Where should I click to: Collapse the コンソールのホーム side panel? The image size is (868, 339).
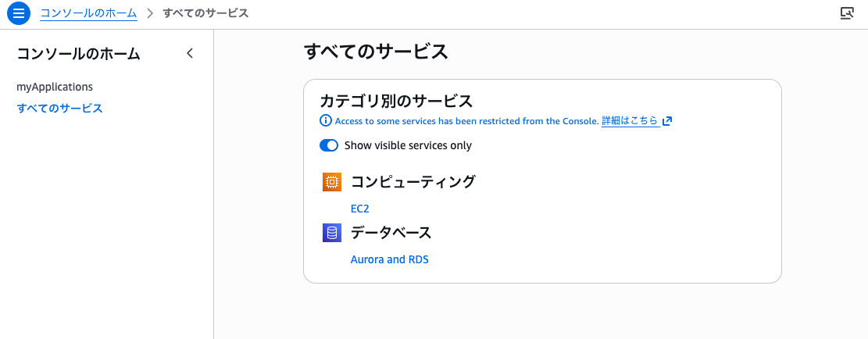189,54
